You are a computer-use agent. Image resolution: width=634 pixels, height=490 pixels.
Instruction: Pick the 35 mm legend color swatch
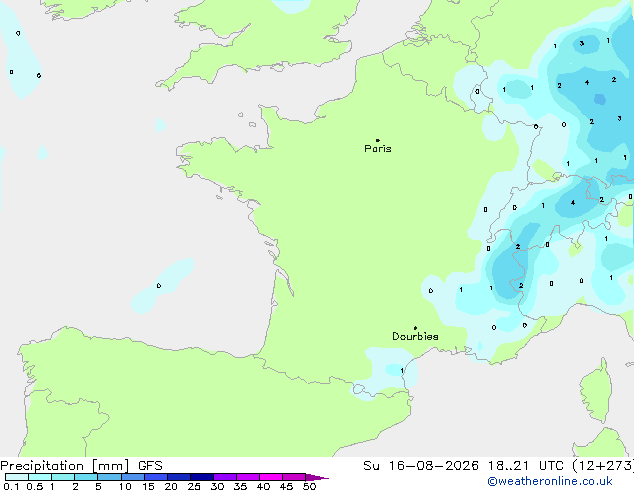point(247,477)
